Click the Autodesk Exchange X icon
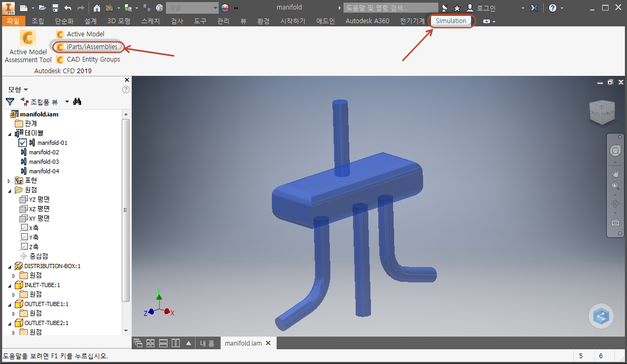The image size is (627, 364). coord(534,7)
